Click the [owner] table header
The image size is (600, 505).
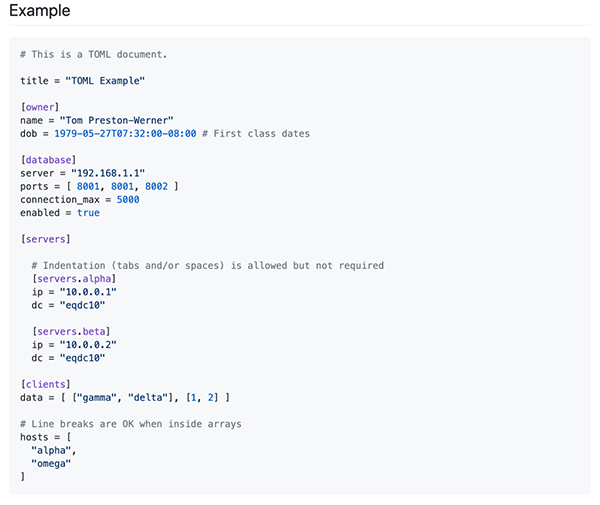point(40,106)
